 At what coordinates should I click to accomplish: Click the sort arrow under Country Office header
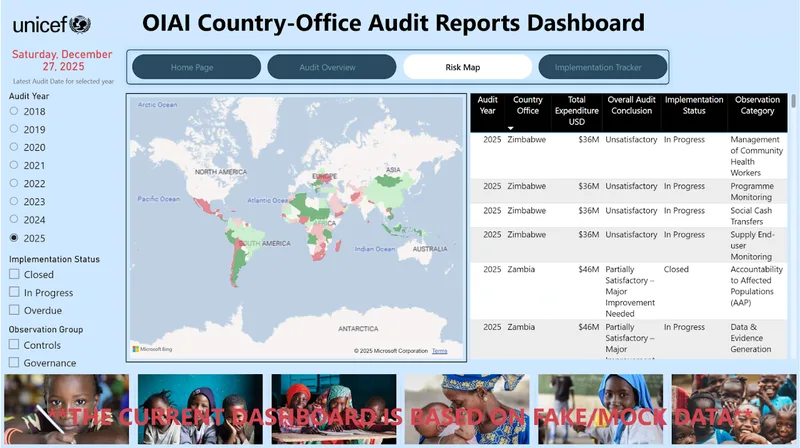pyautogui.click(x=510, y=128)
